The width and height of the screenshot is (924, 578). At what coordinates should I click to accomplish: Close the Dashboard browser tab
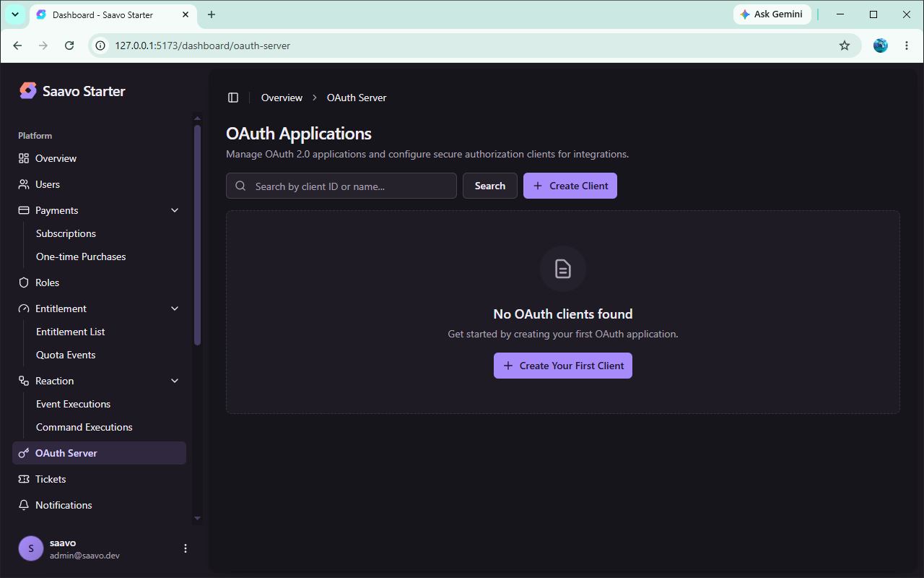tap(186, 14)
